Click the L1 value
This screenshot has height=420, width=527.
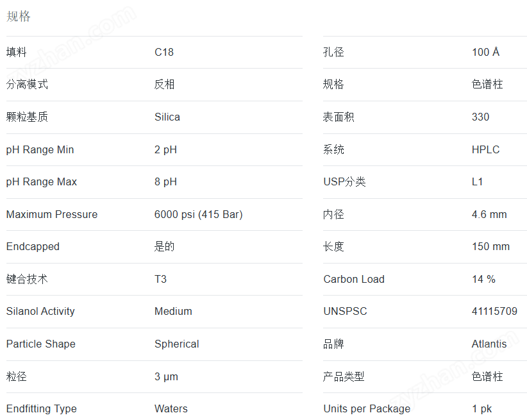pyautogui.click(x=477, y=181)
